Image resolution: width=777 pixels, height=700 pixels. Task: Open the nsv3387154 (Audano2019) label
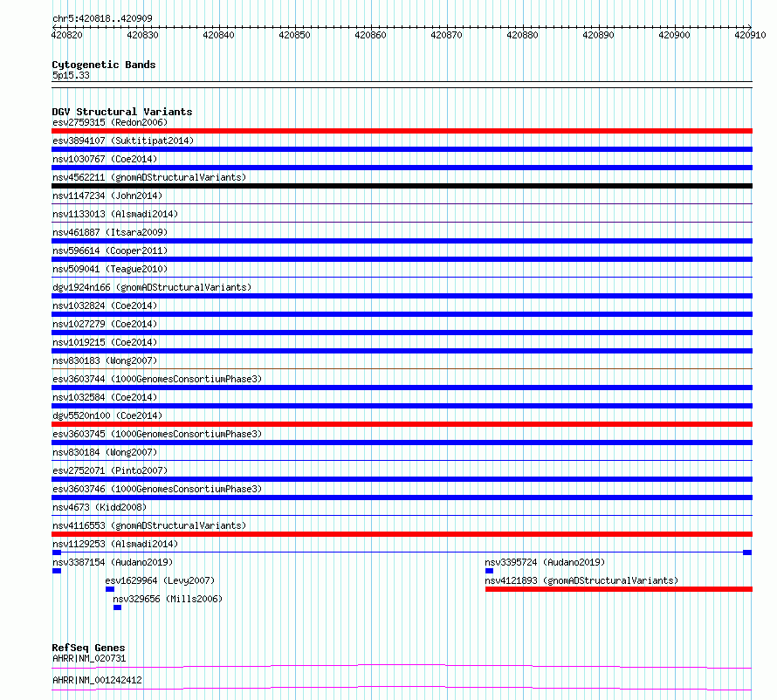113,562
